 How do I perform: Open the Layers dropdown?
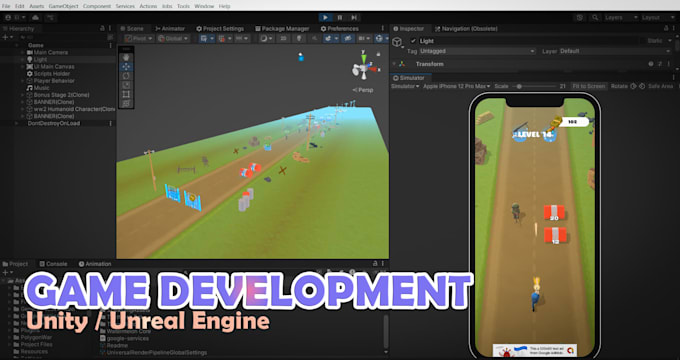[x=621, y=17]
